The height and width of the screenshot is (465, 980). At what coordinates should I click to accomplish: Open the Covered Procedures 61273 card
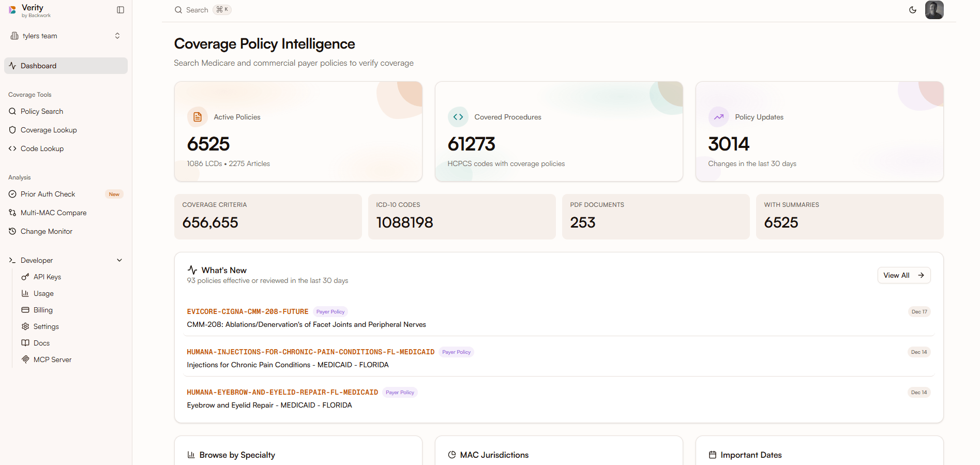(x=559, y=131)
